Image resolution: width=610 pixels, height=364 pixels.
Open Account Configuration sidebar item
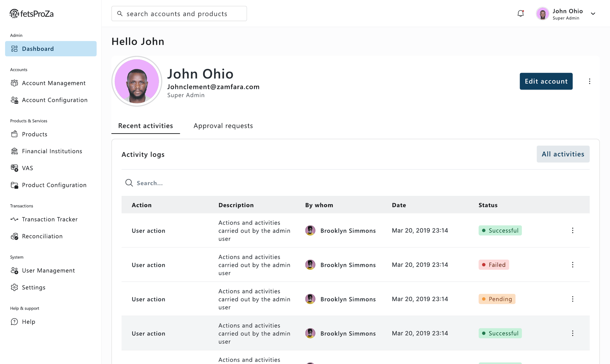(x=51, y=100)
